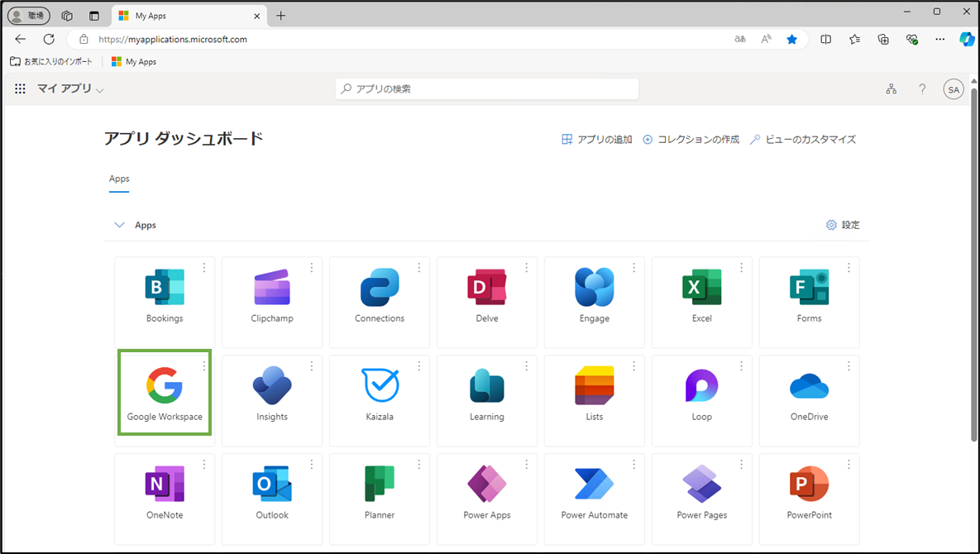This screenshot has width=980, height=554.
Task: Open the browser profile button 職場
Action: (29, 16)
